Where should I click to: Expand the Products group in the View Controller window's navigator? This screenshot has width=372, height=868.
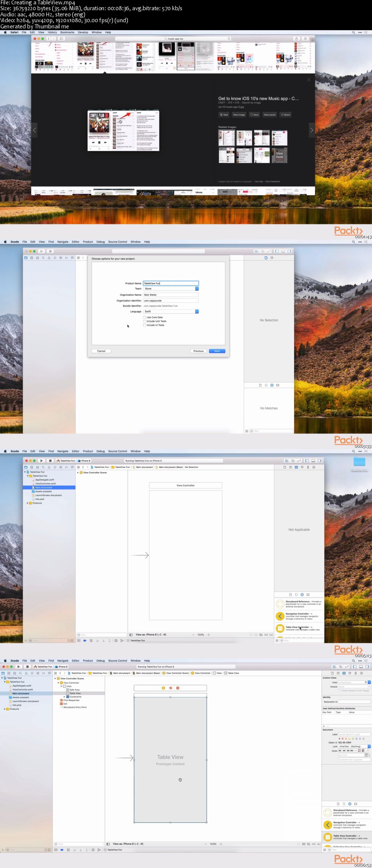pyautogui.click(x=28, y=503)
